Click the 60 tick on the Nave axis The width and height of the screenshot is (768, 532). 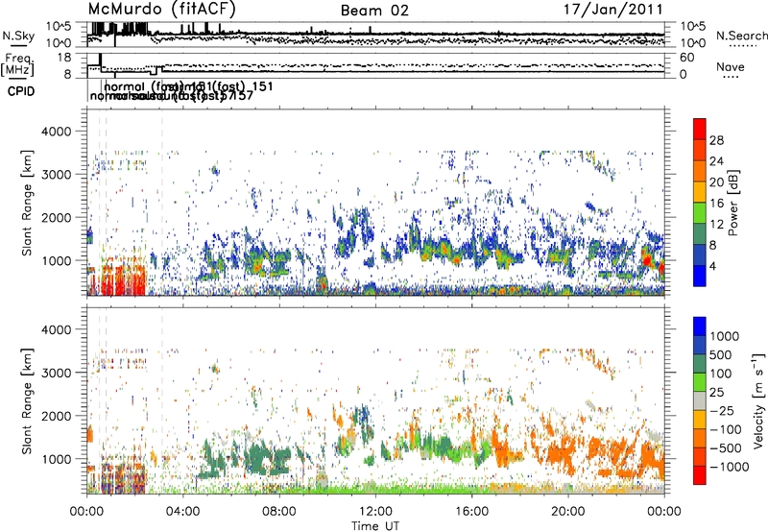coord(686,58)
